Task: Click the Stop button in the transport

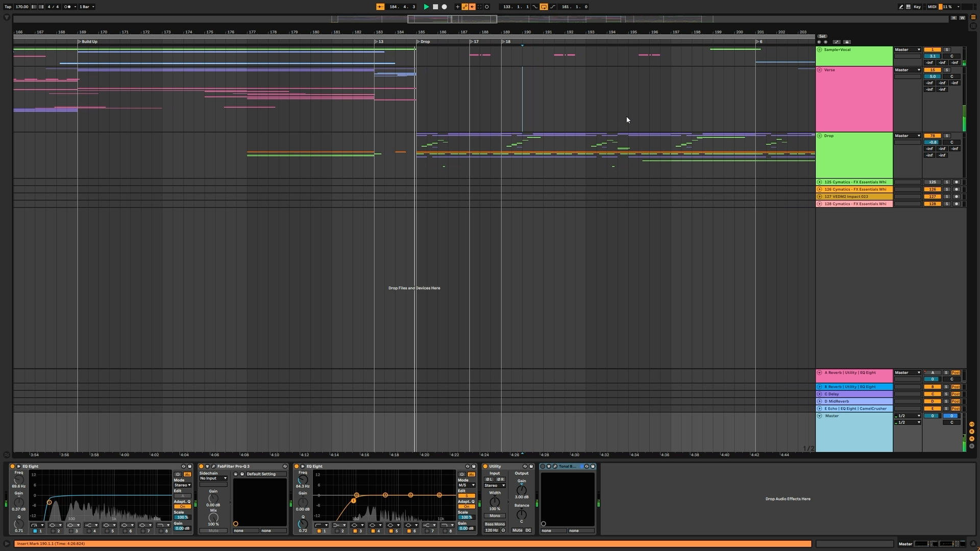Action: [x=435, y=7]
